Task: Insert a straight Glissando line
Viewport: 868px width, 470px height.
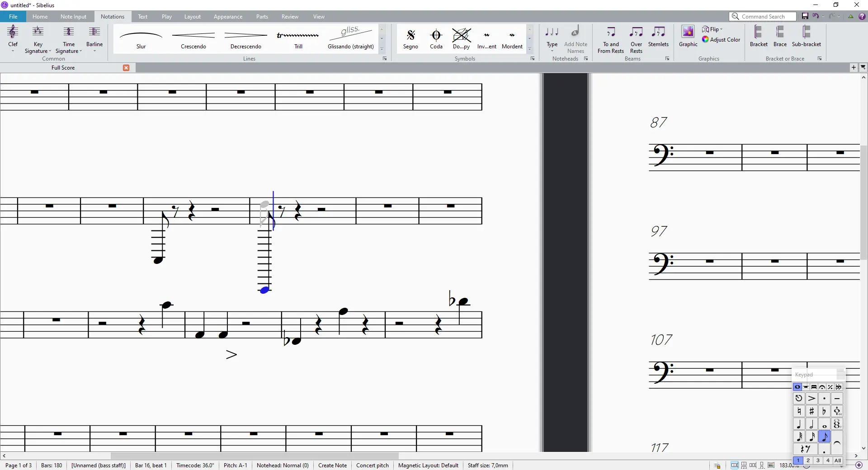Action: (351, 38)
